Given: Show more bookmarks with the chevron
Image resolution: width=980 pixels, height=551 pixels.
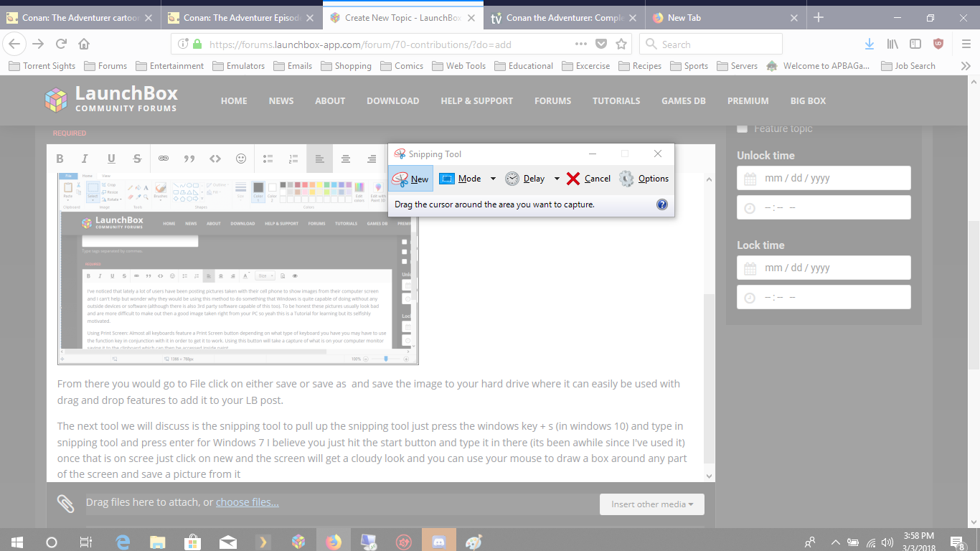Looking at the screenshot, I should pos(966,65).
